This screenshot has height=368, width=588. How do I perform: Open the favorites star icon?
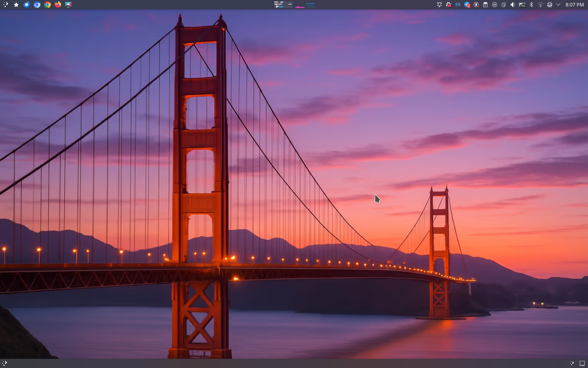click(16, 5)
